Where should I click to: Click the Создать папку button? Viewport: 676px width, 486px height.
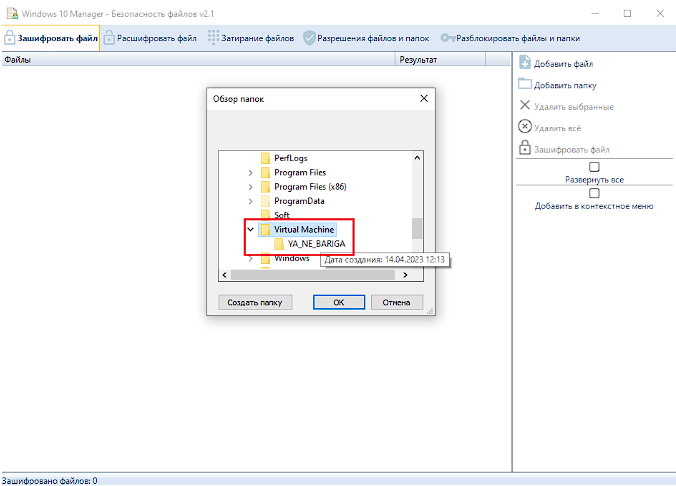[x=255, y=302]
